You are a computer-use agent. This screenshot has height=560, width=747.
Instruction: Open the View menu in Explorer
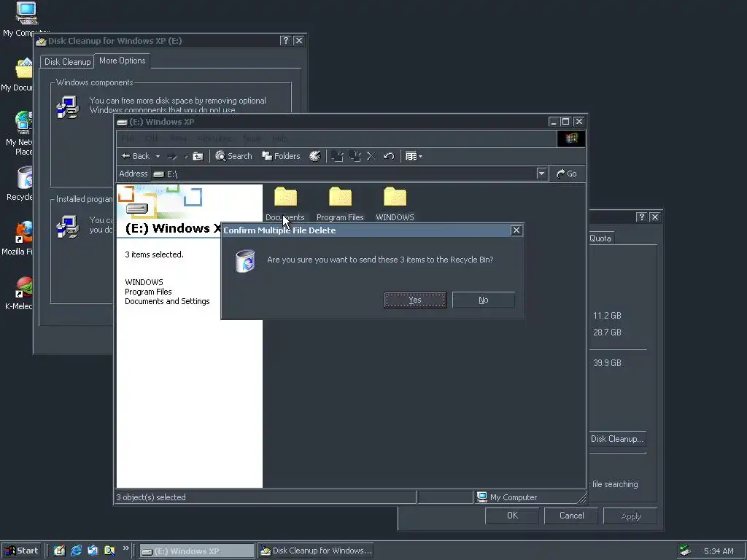pos(178,139)
